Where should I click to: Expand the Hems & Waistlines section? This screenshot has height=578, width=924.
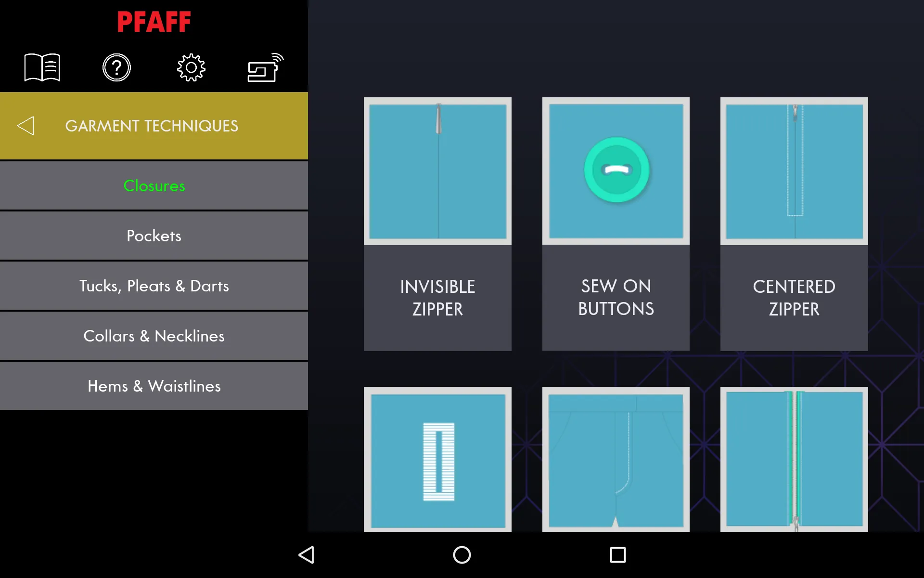click(154, 385)
